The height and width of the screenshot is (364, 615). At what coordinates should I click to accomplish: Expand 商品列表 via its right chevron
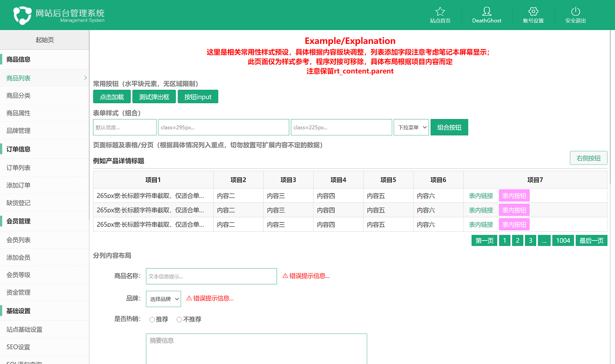(x=85, y=78)
